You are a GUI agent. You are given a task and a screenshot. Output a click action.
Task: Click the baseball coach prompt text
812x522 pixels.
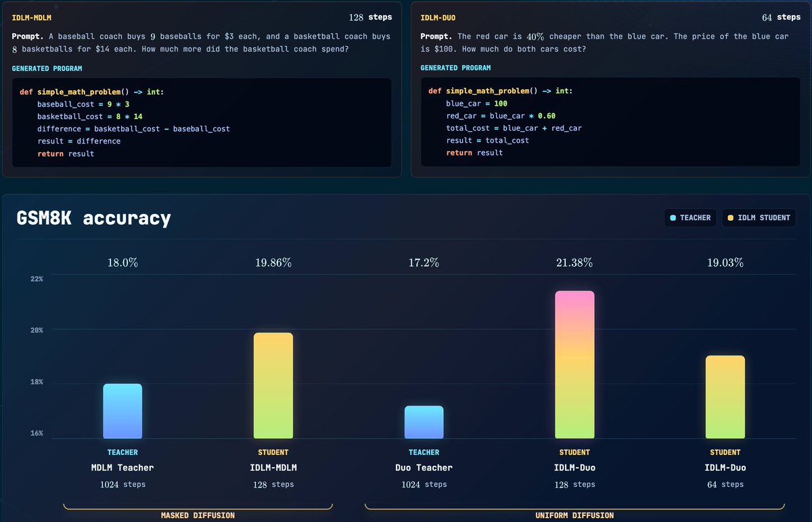[x=202, y=42]
